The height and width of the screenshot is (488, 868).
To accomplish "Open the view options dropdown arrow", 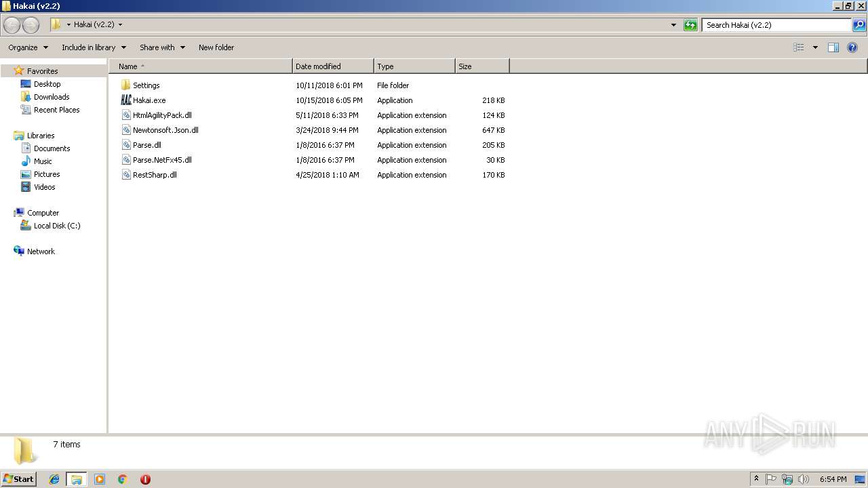I will [x=815, y=47].
